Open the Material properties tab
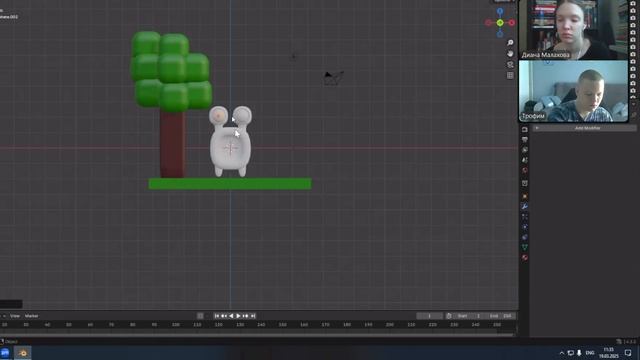Viewport: 640px width, 360px height. (524, 258)
